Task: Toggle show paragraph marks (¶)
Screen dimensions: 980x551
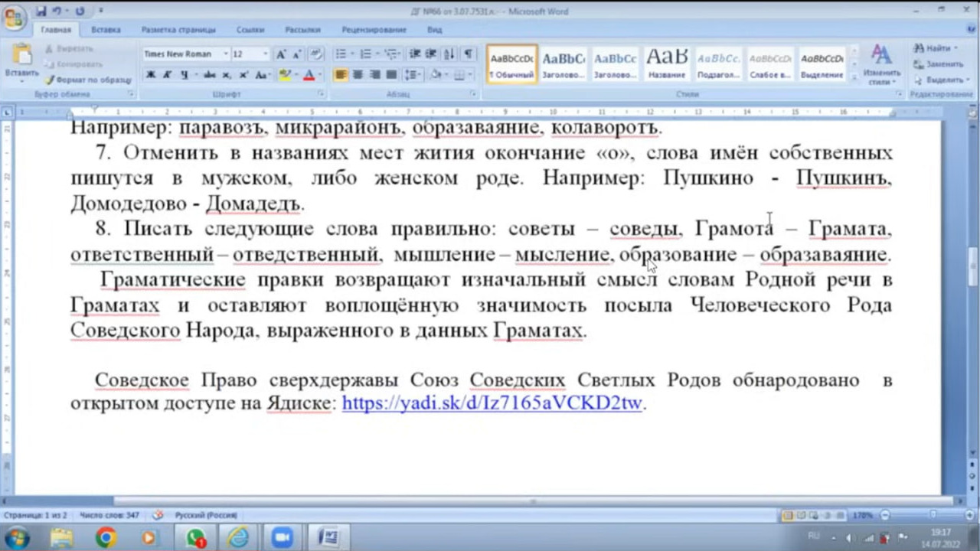Action: coord(467,54)
